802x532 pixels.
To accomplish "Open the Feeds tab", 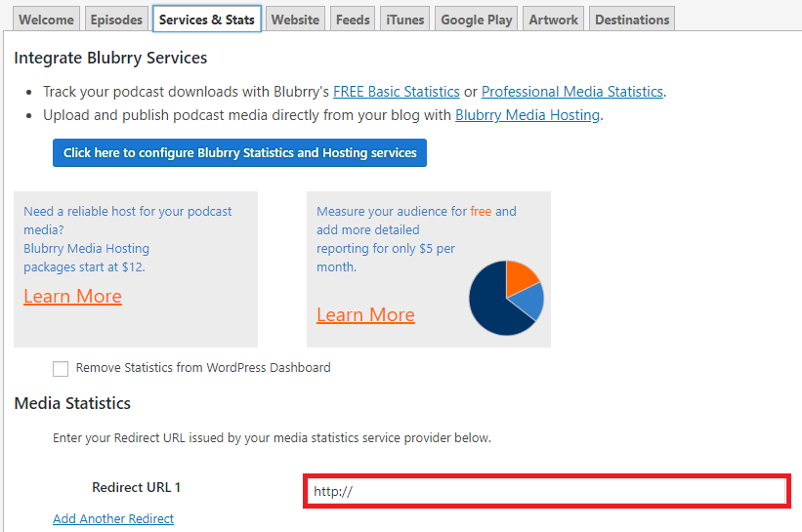I will coord(353,20).
